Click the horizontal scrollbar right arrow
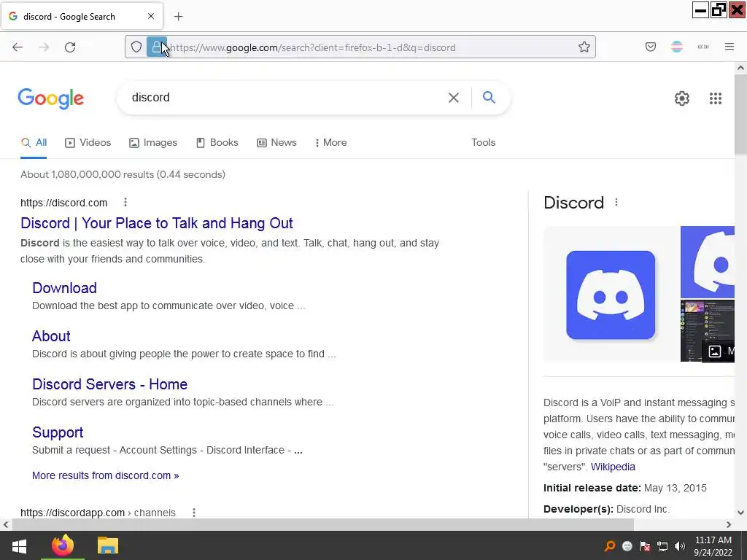This screenshot has width=747, height=560. tap(729, 525)
